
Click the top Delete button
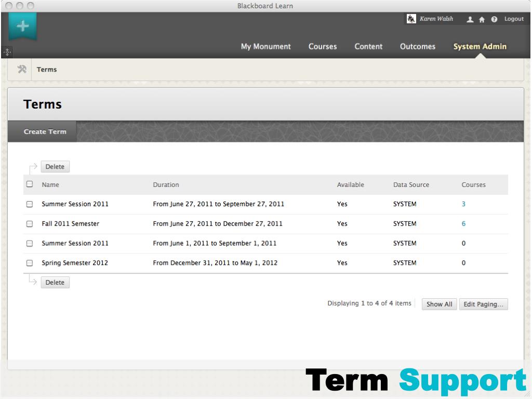coord(55,167)
